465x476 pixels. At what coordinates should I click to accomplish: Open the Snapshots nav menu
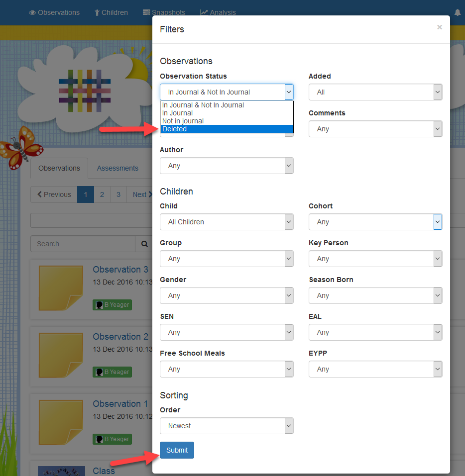pyautogui.click(x=164, y=12)
